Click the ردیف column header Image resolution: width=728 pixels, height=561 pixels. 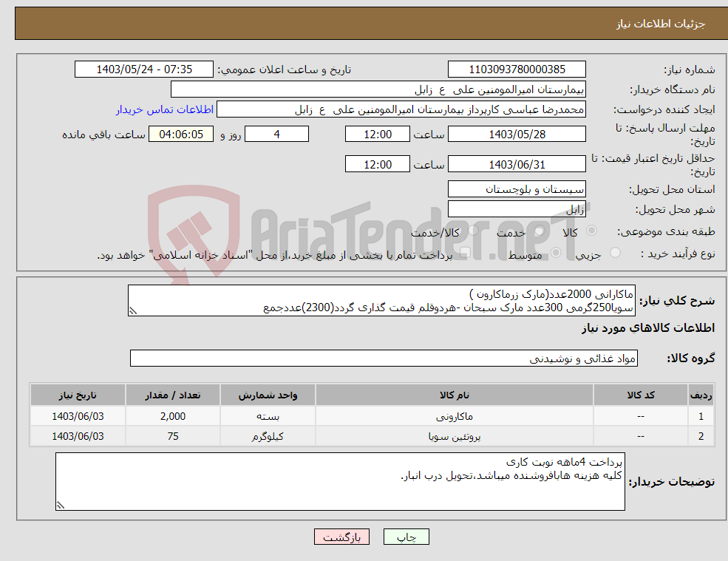click(701, 395)
